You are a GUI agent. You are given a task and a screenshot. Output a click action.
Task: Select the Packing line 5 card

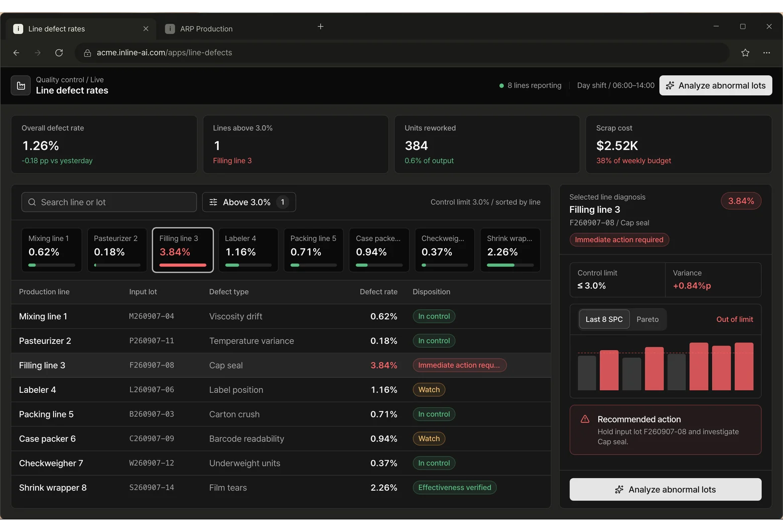click(314, 250)
